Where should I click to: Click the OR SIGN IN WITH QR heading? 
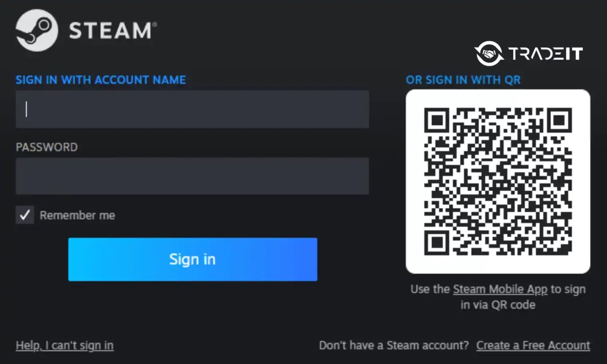tap(463, 80)
